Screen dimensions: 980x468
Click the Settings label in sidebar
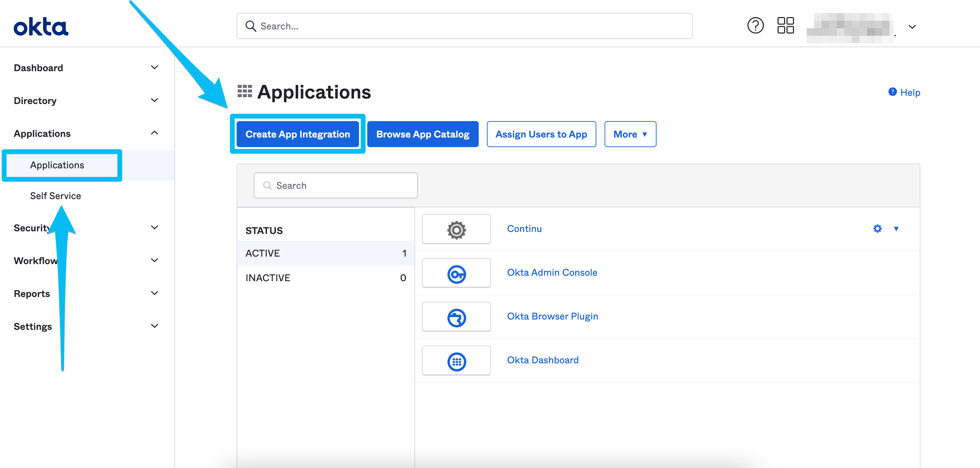pyautogui.click(x=33, y=326)
